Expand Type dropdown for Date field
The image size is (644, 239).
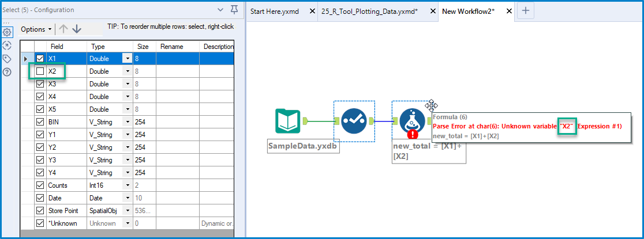pos(127,198)
